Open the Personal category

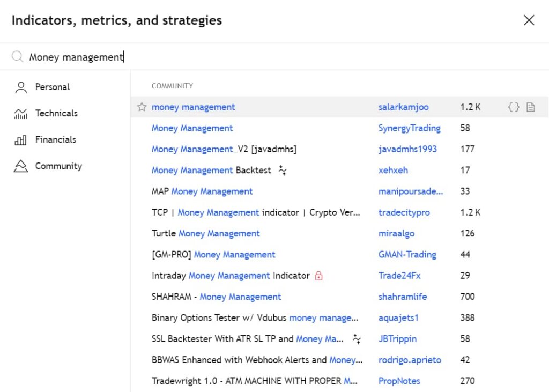point(52,87)
